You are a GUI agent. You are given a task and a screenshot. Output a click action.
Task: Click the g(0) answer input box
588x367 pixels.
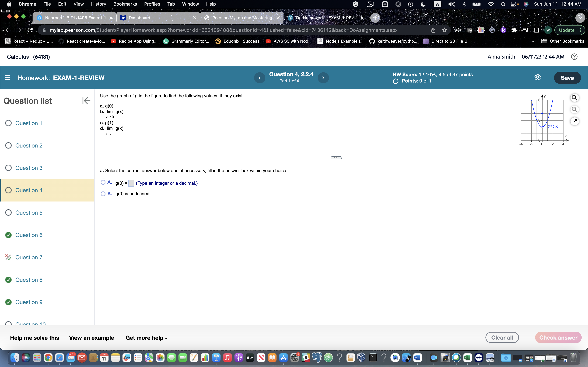(131, 183)
